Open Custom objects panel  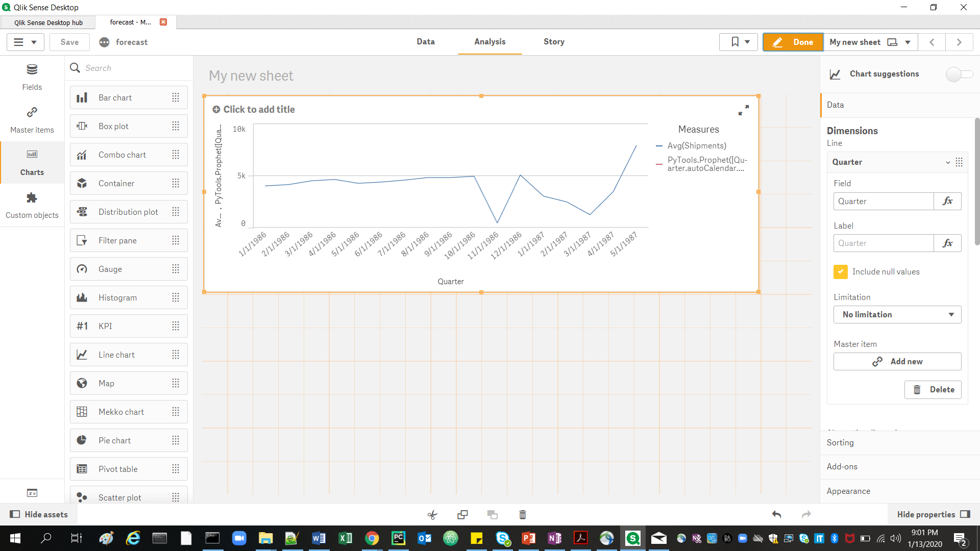click(32, 205)
